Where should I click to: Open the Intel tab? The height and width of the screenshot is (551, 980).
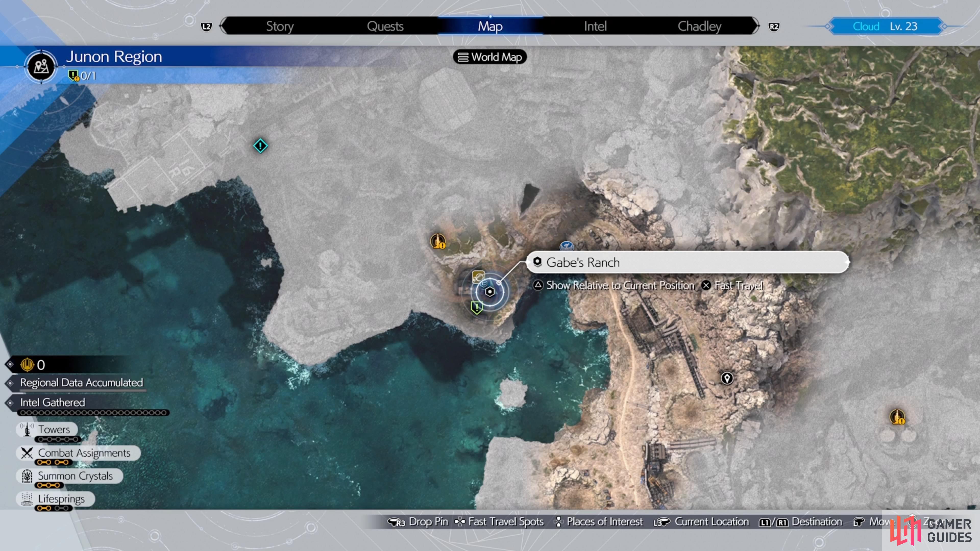coord(595,26)
